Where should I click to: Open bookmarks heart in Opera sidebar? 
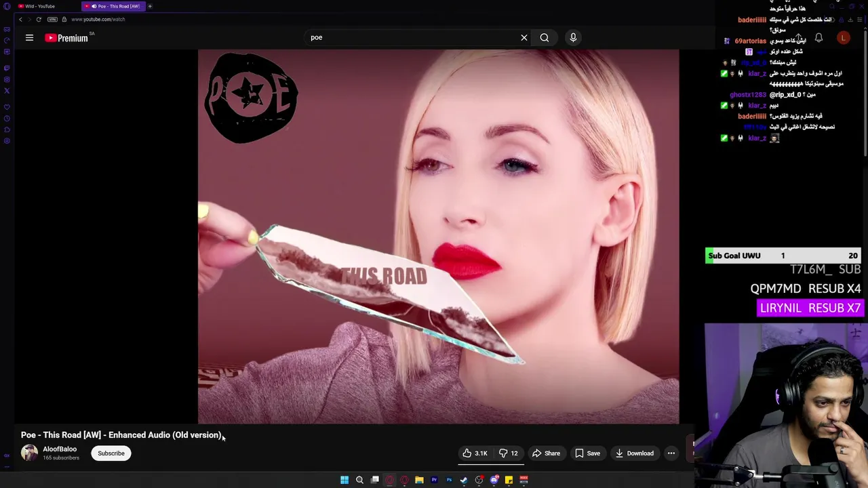[x=7, y=107]
